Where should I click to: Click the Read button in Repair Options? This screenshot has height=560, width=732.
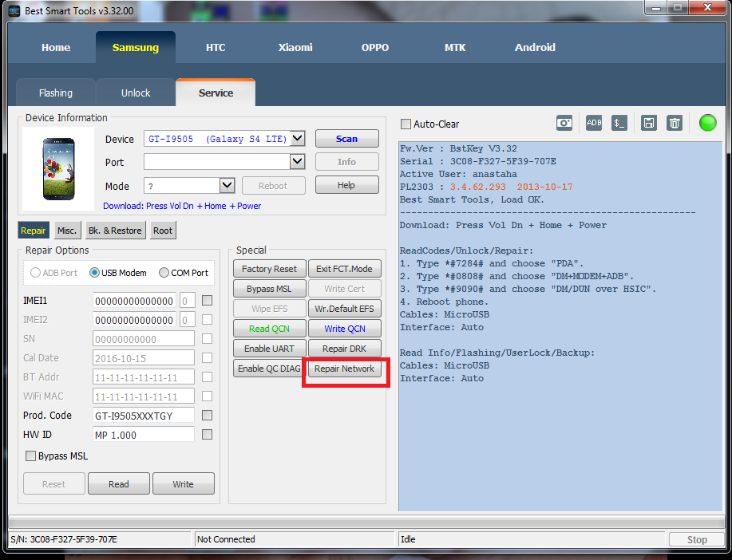pyautogui.click(x=119, y=484)
